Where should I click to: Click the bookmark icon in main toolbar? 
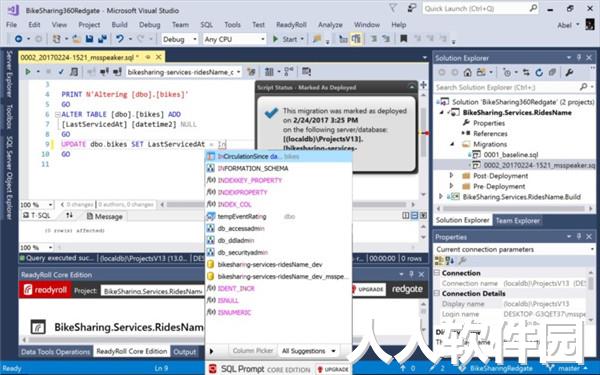click(x=403, y=39)
